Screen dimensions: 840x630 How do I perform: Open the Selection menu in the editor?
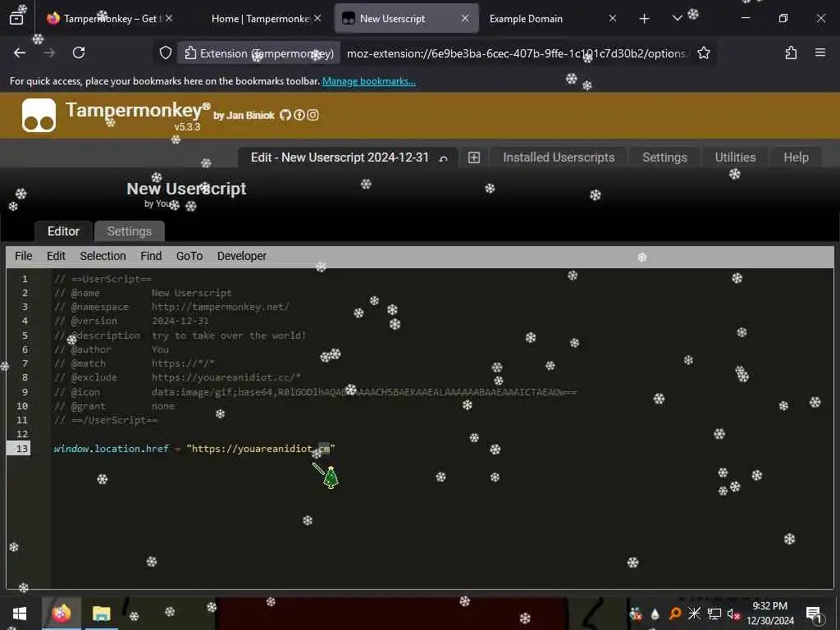[x=103, y=256]
